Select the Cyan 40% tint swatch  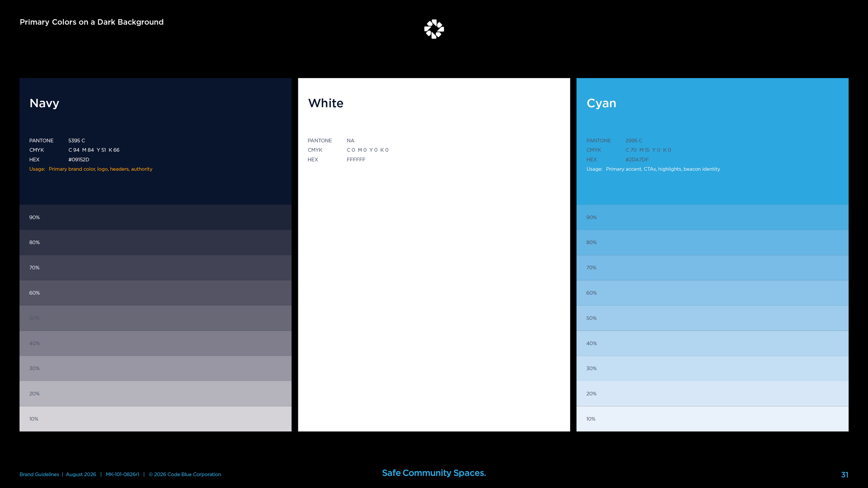pyautogui.click(x=712, y=343)
